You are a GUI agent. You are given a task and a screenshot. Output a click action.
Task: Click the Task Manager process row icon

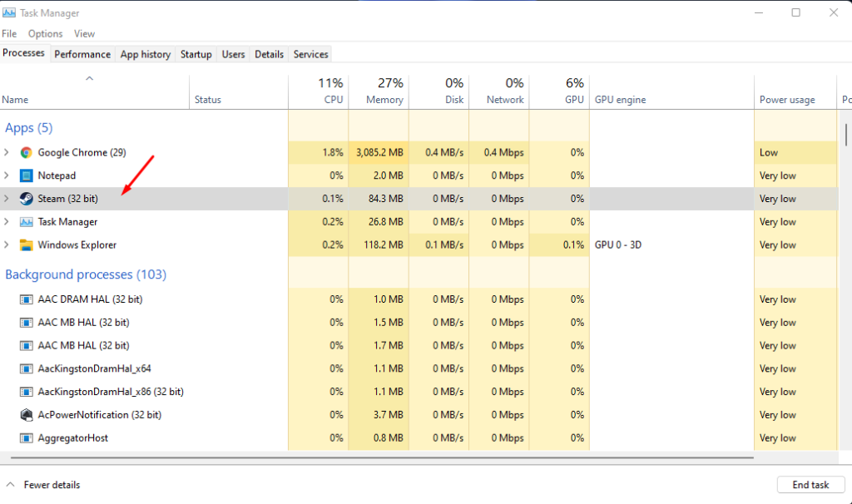pyautogui.click(x=26, y=221)
